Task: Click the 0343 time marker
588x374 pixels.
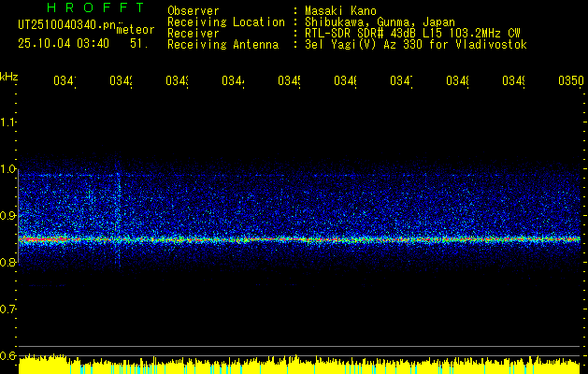Action: pos(177,80)
